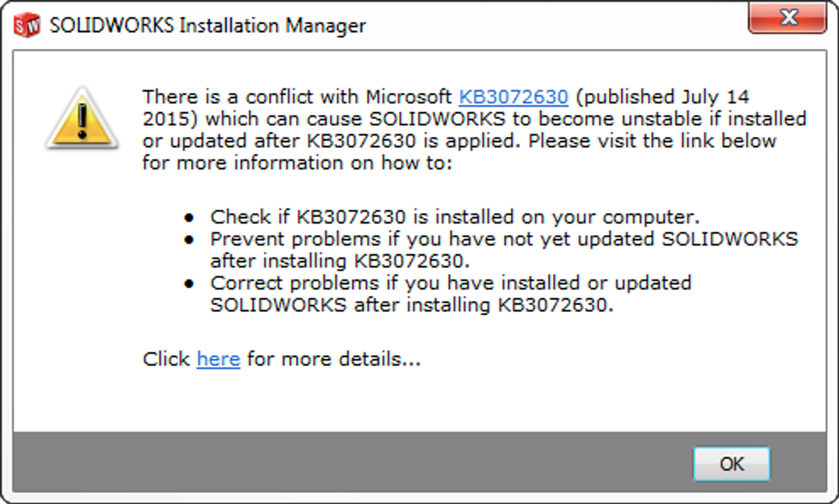
Task: Click 'SOLIDWORKS after installing KB3072630.' last line
Action: tap(411, 305)
